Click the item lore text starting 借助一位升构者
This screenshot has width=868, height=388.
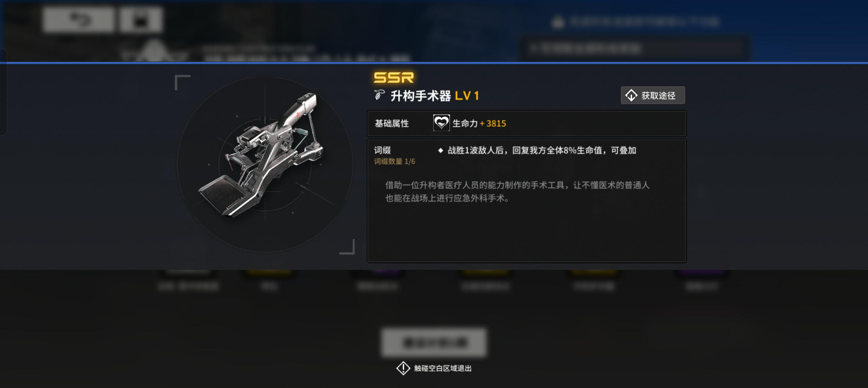pos(517,191)
